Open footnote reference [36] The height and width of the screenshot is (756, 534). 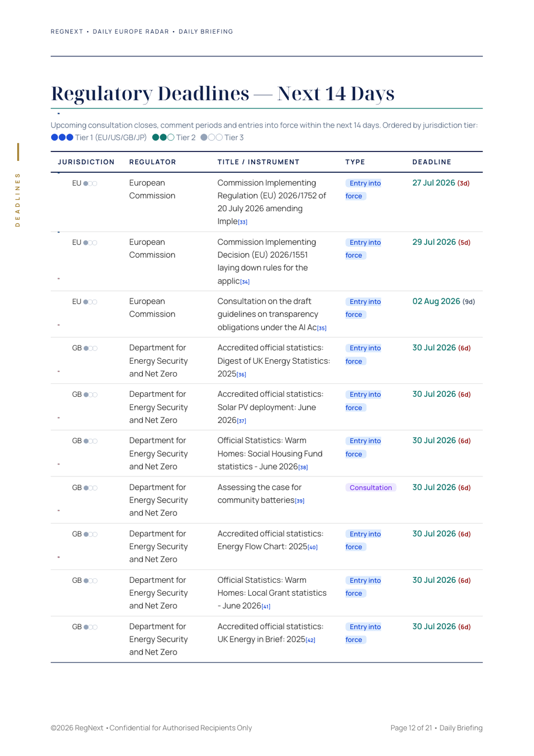click(241, 375)
